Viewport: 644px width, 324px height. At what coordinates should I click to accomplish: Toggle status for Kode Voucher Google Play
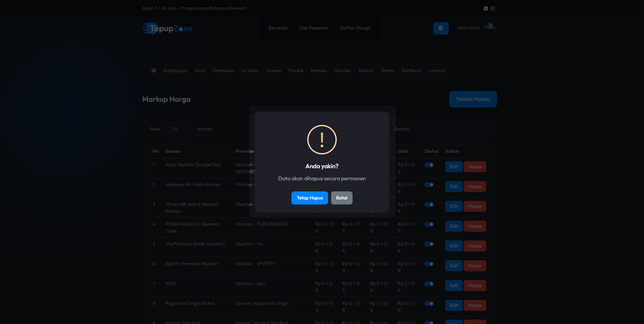429,165
